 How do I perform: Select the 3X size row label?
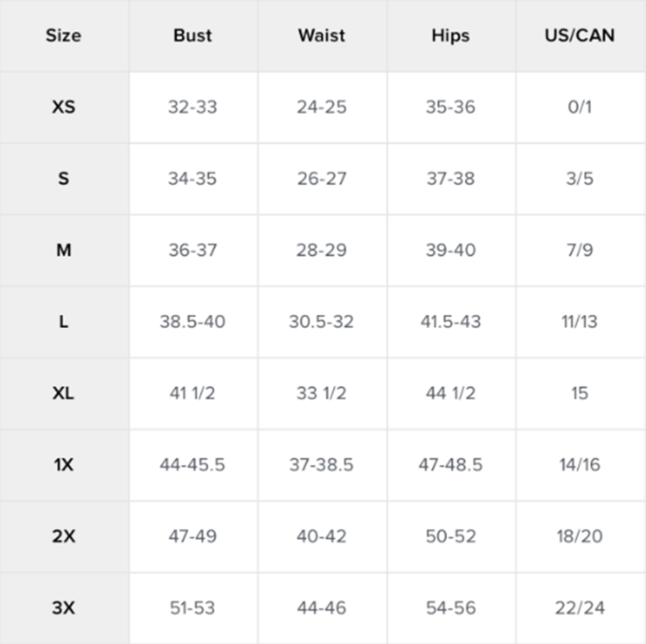coord(63,608)
